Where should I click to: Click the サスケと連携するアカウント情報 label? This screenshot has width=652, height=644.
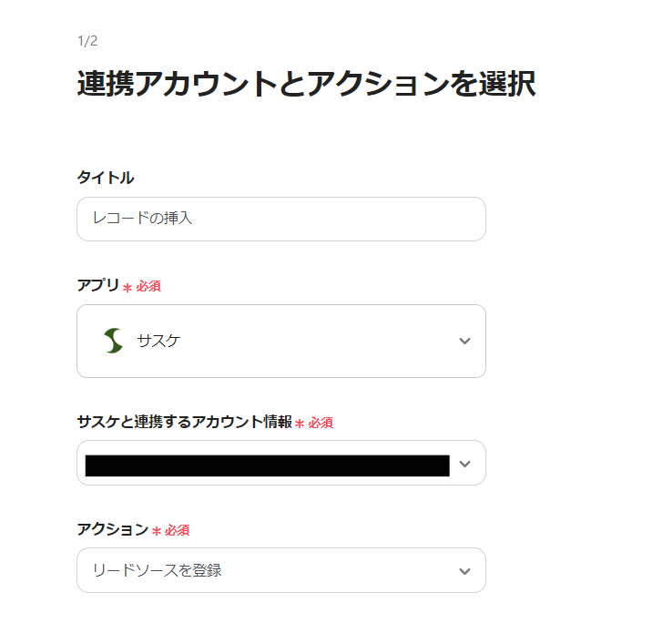[x=184, y=422]
